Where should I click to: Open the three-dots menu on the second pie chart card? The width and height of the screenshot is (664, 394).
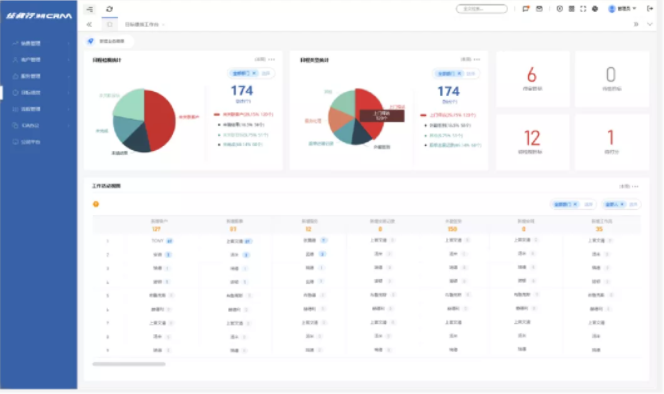477,59
